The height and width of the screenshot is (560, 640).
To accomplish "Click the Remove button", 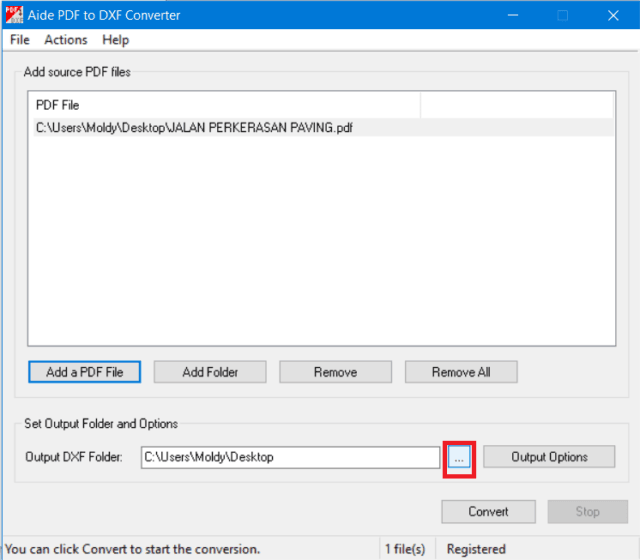I will point(336,372).
